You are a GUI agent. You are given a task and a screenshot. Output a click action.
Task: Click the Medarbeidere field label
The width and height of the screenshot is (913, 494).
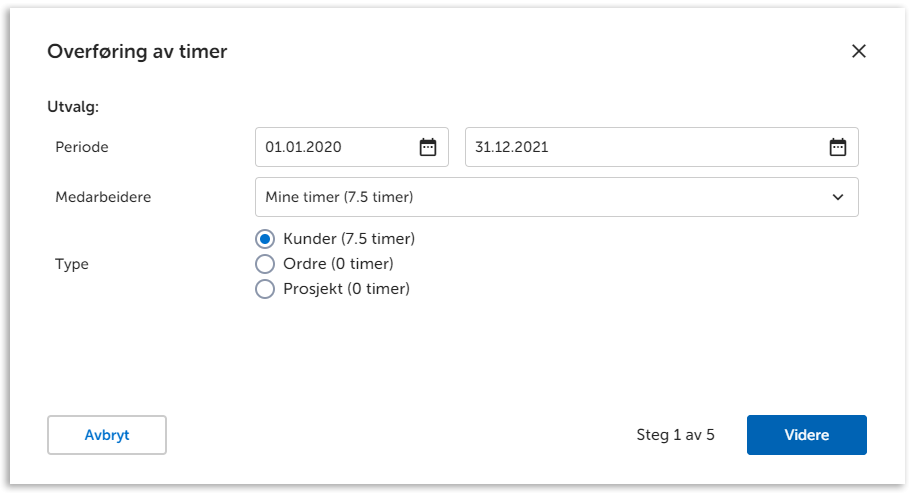tap(103, 197)
